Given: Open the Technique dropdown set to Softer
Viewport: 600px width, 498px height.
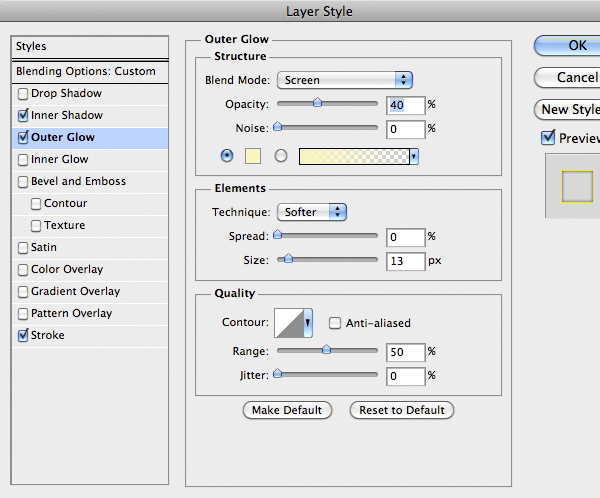Looking at the screenshot, I should (x=310, y=212).
